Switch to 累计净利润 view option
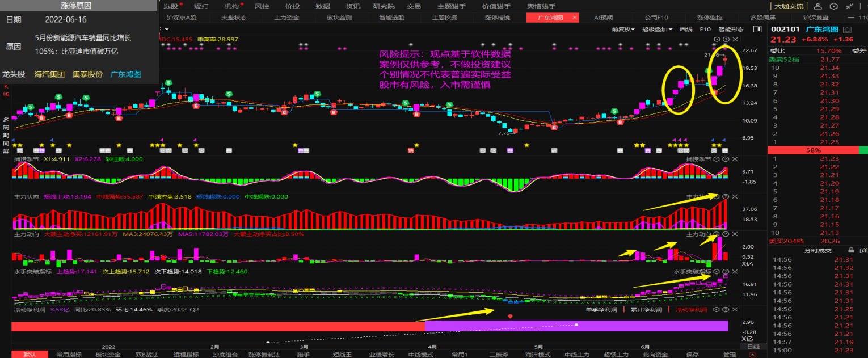The height and width of the screenshot is (358, 868). pyautogui.click(x=646, y=310)
